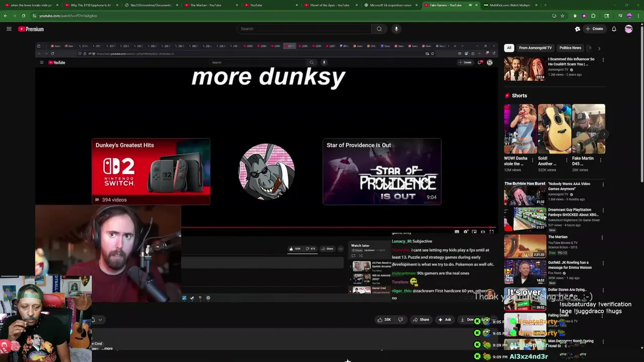
Task: Open Dollar Stores Are Dying video
Action: (525, 299)
